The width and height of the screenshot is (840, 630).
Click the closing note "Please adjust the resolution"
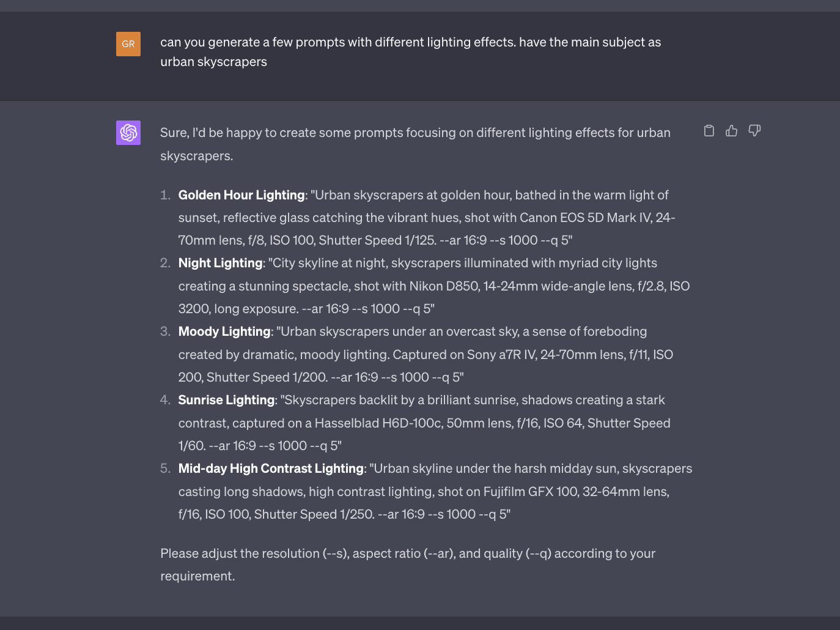(408, 565)
